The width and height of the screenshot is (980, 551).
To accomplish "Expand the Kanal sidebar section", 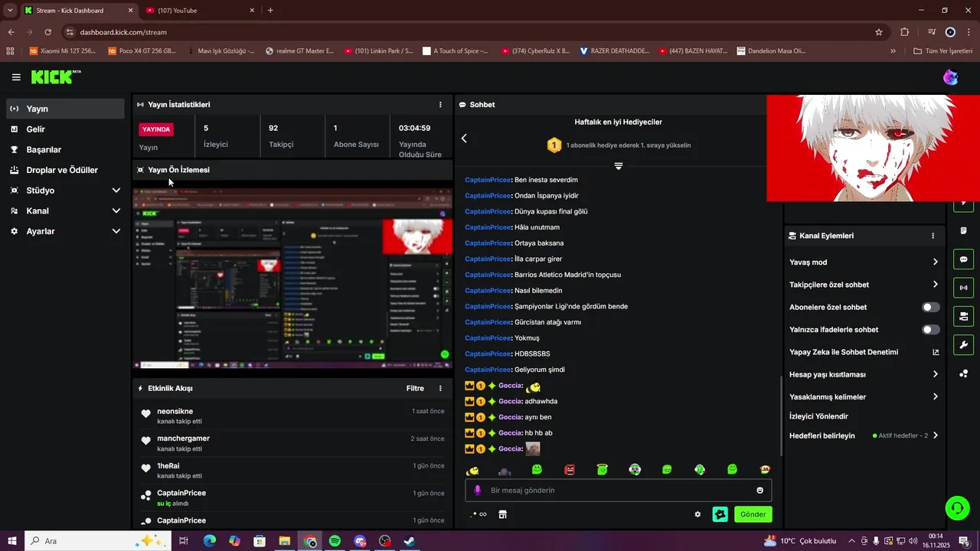I will (65, 211).
